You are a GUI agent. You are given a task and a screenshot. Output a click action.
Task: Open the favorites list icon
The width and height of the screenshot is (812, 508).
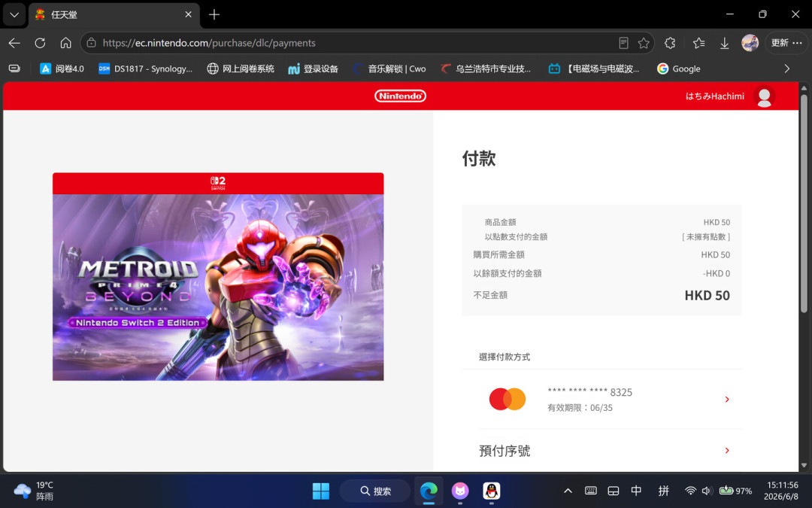pyautogui.click(x=698, y=43)
